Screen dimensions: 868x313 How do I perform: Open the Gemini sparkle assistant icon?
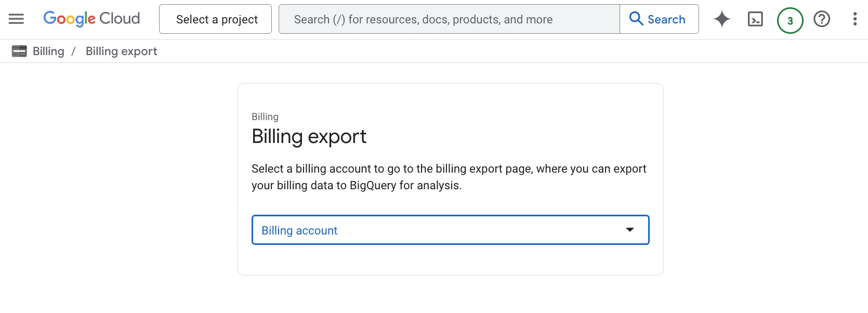click(721, 19)
